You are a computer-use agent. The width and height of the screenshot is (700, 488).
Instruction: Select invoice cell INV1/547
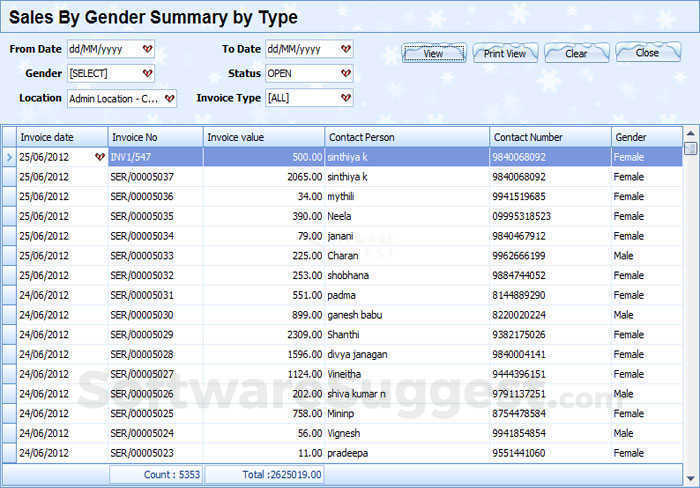click(x=156, y=157)
